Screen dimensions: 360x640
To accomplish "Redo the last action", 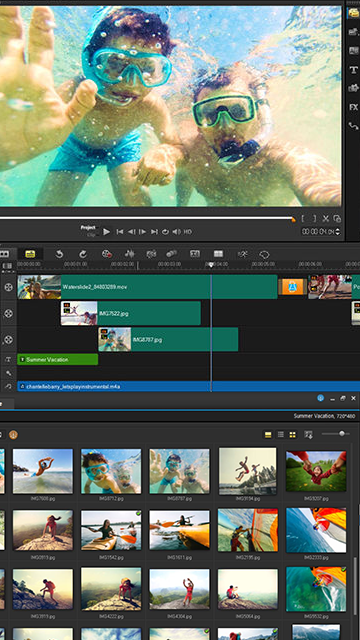I will pyautogui.click(x=83, y=254).
